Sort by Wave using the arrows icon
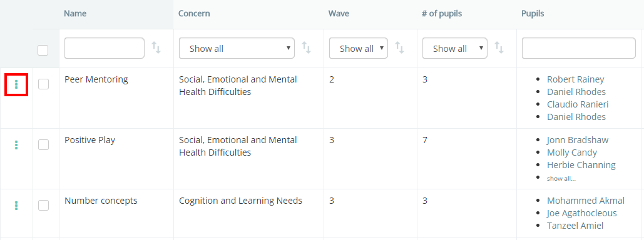Viewport: 644px width, 240px height. click(x=400, y=48)
